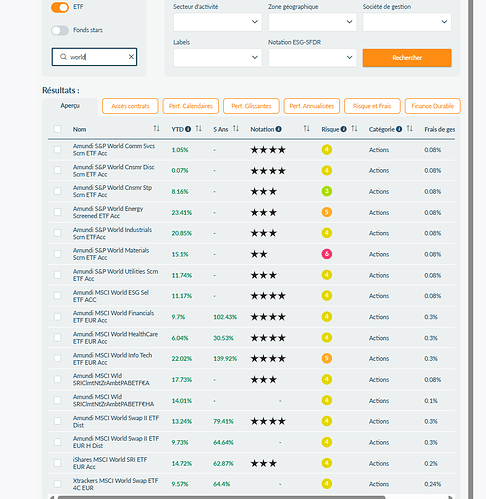Check the Amundi S&P World Materials row
This screenshot has width=486, height=499.
pos(58,254)
